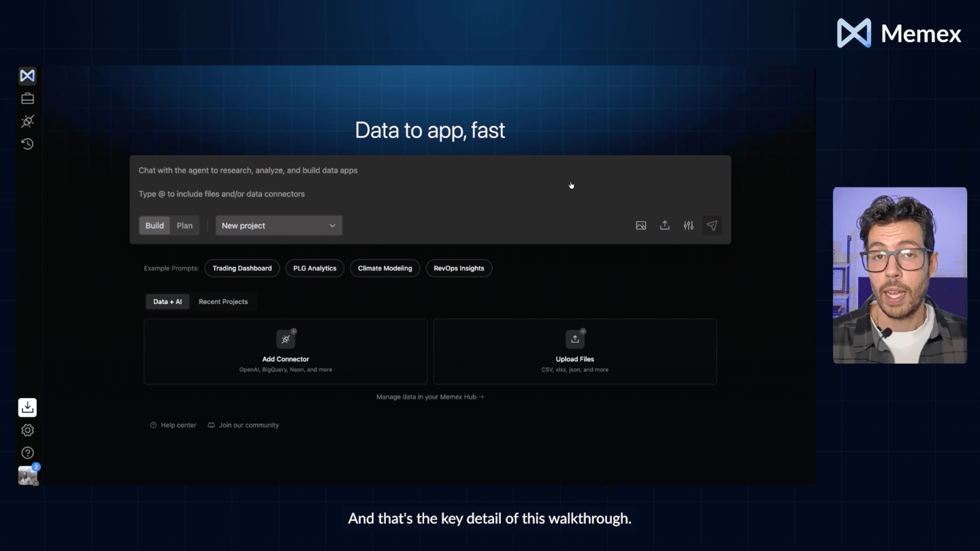
Task: Click "OpenAI, BigQuery, Neon, and more" text
Action: (x=286, y=370)
